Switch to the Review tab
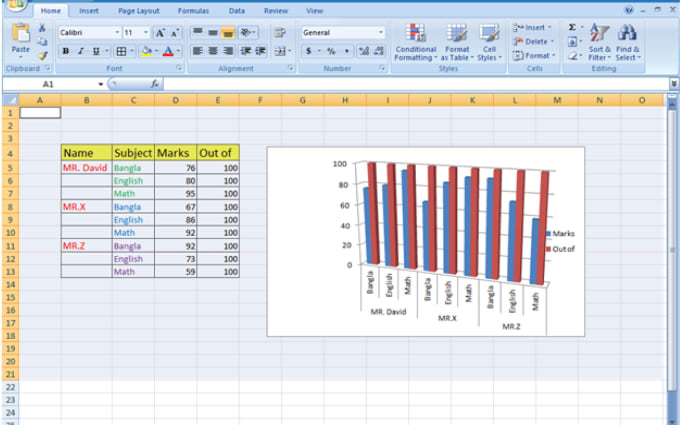This screenshot has width=680, height=425. tap(276, 11)
